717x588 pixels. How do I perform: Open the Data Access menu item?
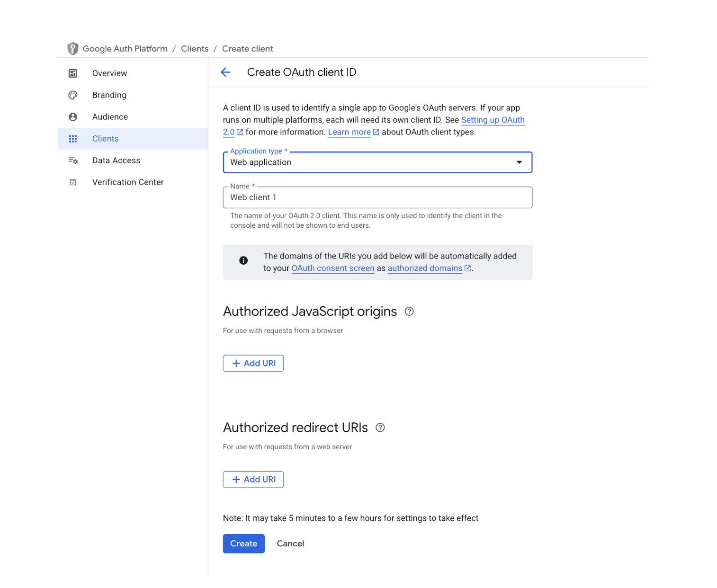pos(116,160)
